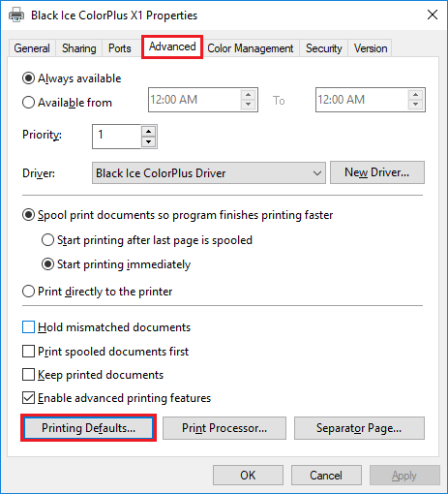Close the Properties dialog with the X
The image size is (448, 494).
coord(433,15)
